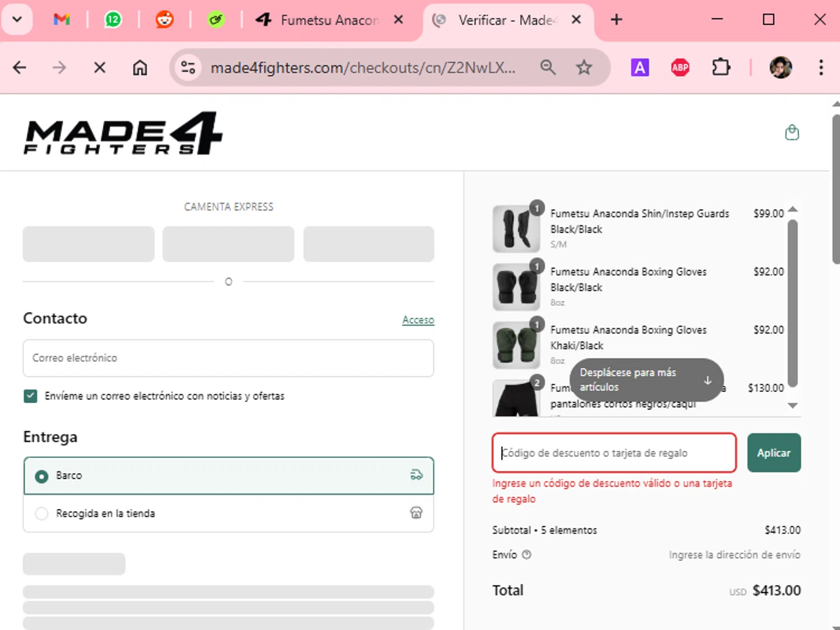
Task: Click the $413.00 total amount
Action: pos(777,590)
